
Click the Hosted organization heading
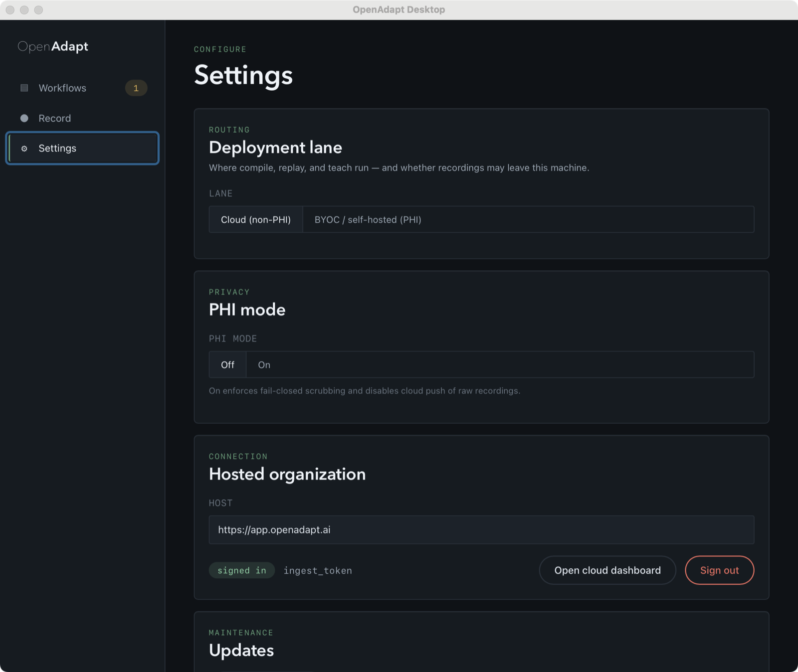287,474
